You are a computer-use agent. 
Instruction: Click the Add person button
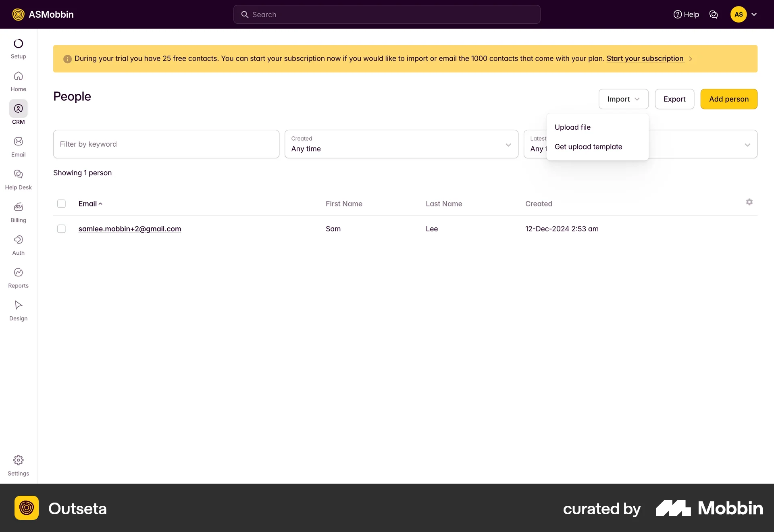coord(728,99)
